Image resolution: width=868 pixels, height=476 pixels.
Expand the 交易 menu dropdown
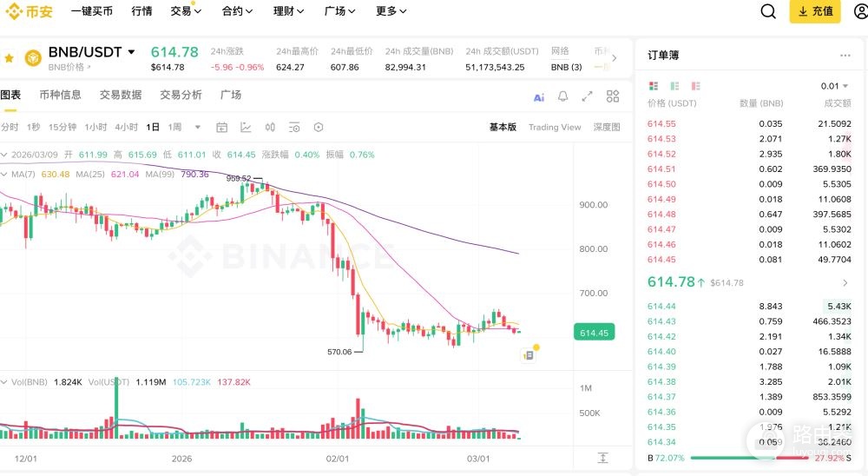pyautogui.click(x=186, y=11)
